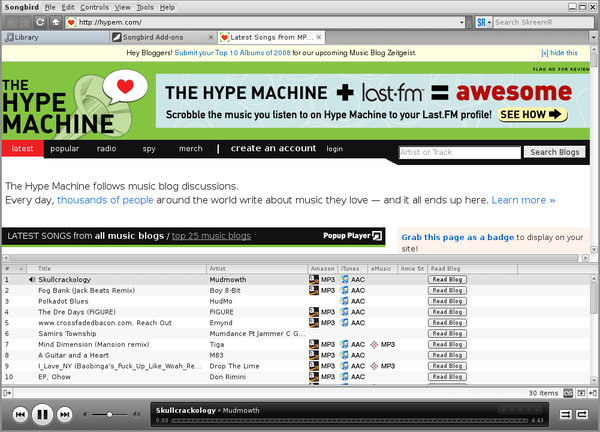Open the radio section
The image size is (600, 432).
[x=106, y=148]
